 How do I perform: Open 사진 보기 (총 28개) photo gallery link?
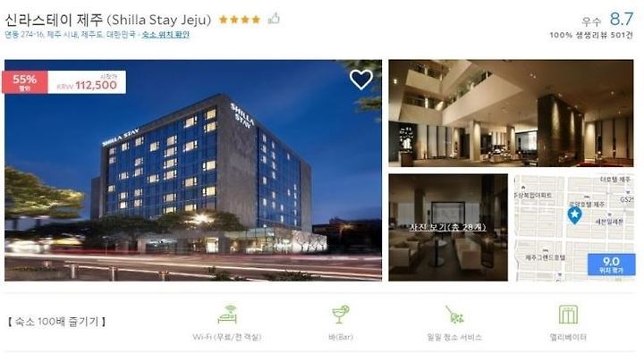pos(448,227)
